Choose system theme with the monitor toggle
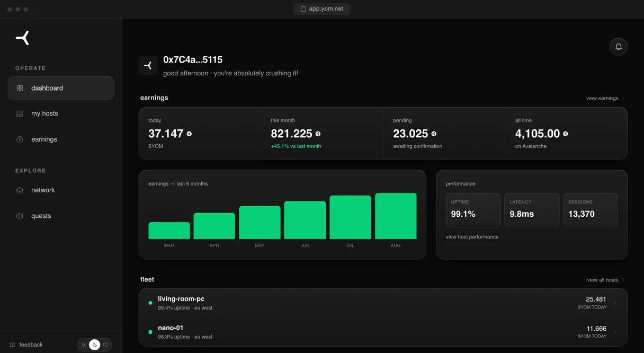The height and width of the screenshot is (353, 644). 106,345
